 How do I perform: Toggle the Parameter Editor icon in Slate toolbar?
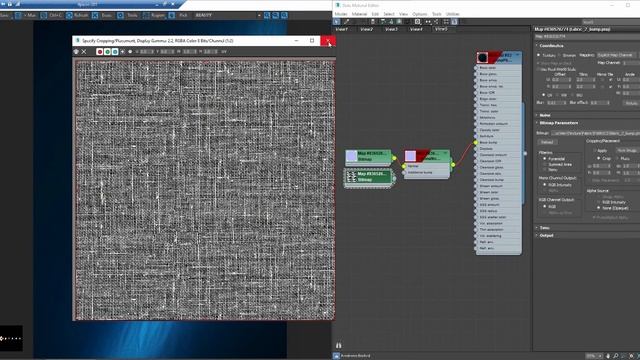[x=454, y=22]
